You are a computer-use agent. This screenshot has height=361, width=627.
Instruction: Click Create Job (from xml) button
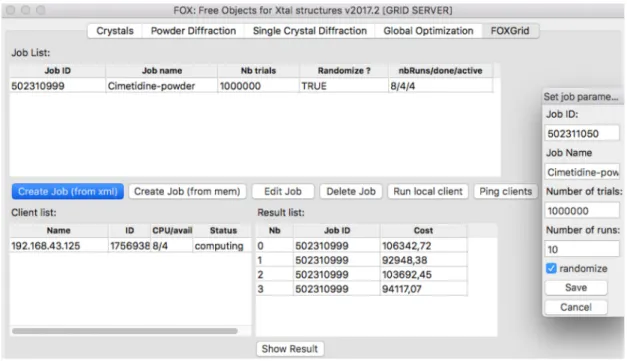[68, 191]
